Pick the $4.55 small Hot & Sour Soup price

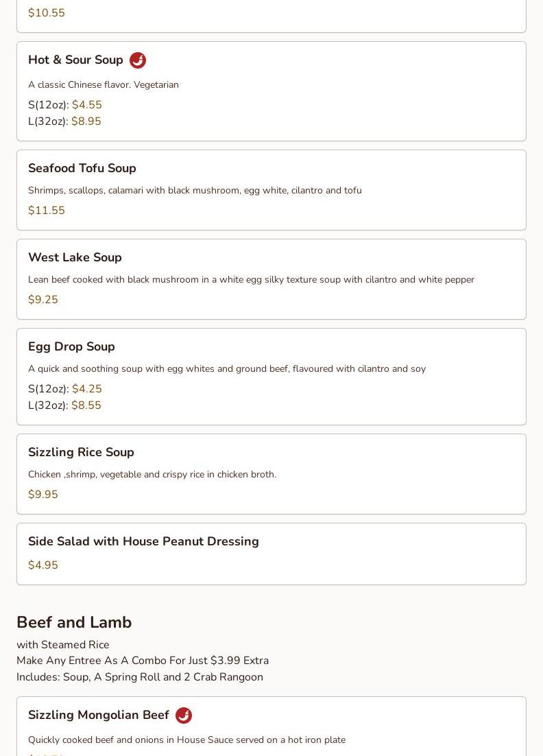coord(87,105)
